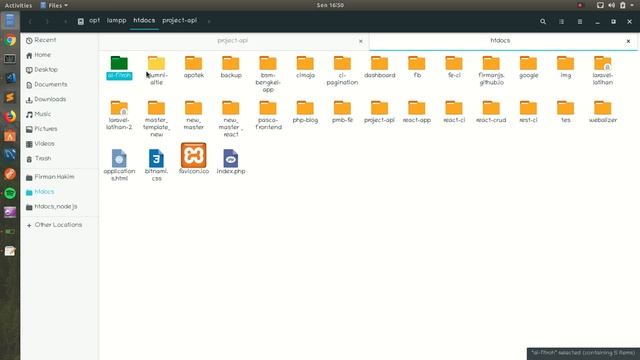Open Music in the sidebar

point(59,114)
